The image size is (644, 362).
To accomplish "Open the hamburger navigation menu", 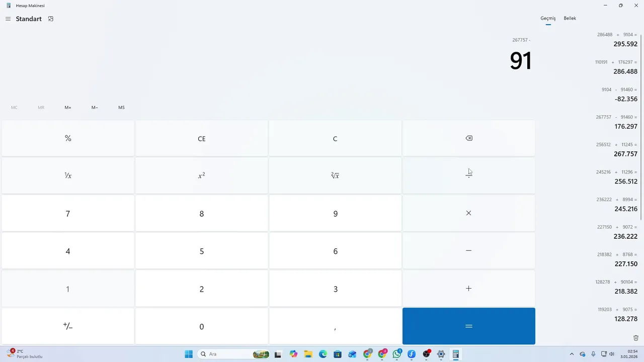I will 8,19.
